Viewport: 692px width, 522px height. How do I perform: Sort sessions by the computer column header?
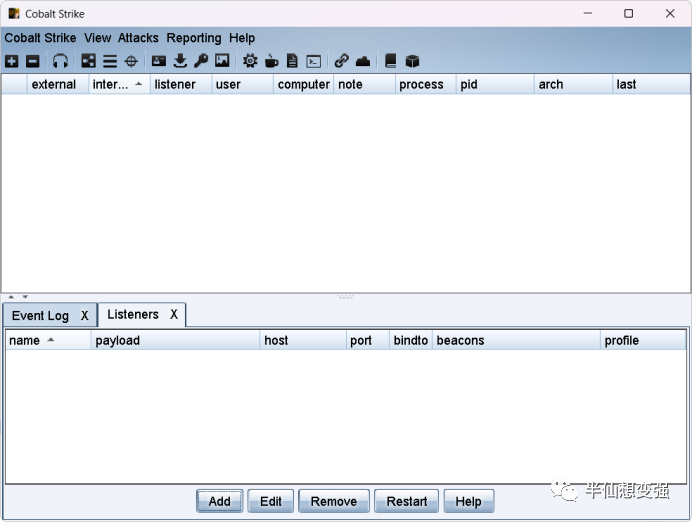pyautogui.click(x=304, y=84)
